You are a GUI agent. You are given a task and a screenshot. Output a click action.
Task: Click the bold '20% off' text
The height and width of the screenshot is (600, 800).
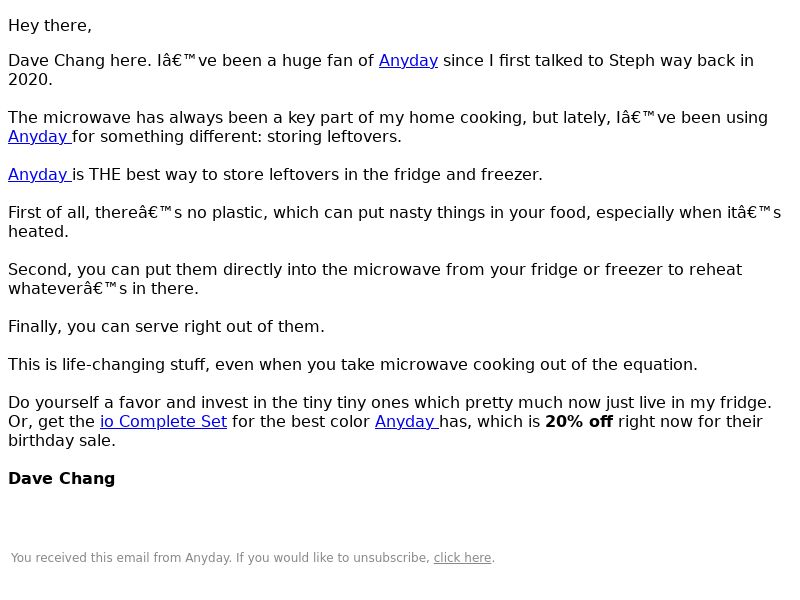[579, 422]
